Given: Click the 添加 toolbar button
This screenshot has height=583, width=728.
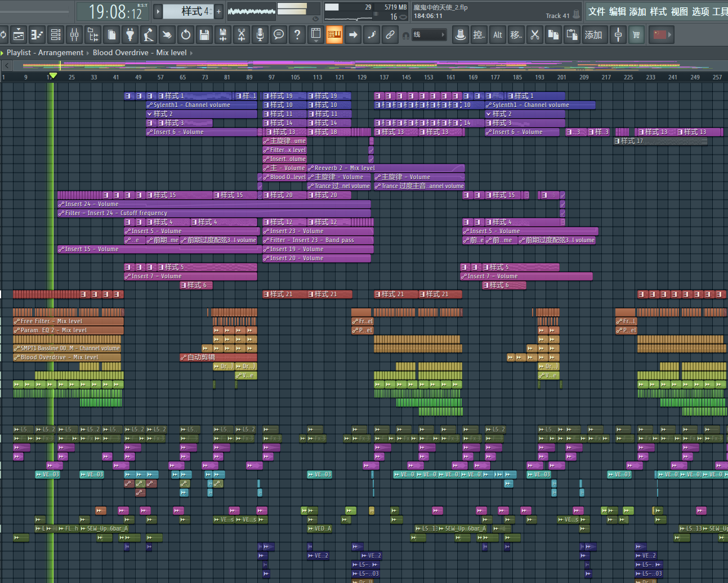Looking at the screenshot, I should [x=593, y=35].
